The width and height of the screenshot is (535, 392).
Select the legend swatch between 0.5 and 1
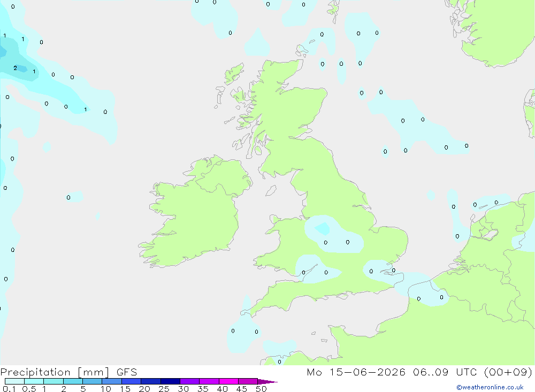coord(34,381)
